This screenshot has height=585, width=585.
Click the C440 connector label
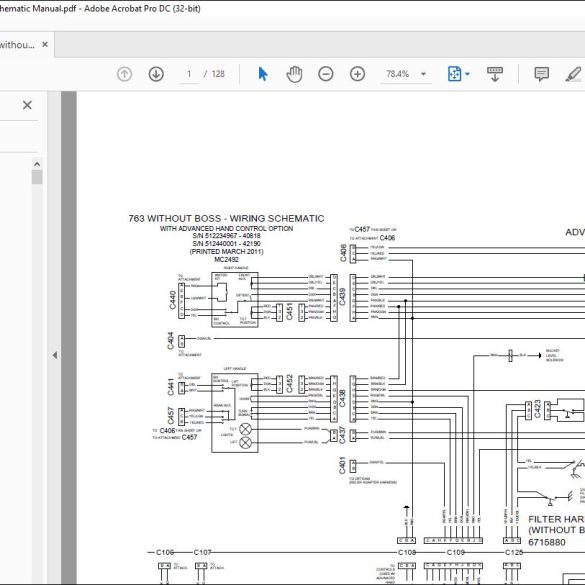point(172,300)
